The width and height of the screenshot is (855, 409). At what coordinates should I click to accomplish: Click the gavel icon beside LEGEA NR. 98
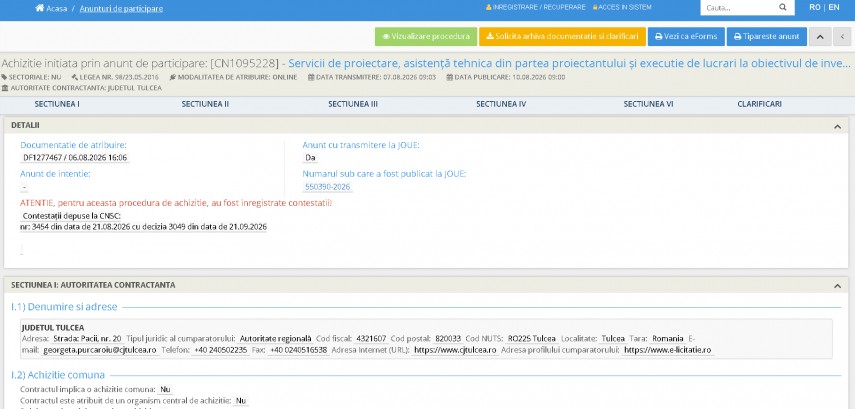pyautogui.click(x=75, y=77)
